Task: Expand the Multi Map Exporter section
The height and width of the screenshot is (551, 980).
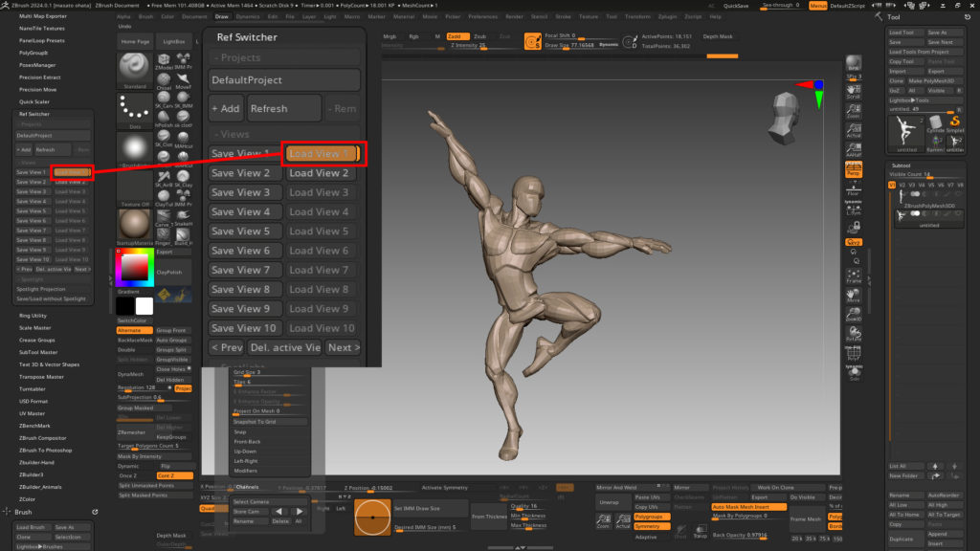Action: (x=42, y=16)
